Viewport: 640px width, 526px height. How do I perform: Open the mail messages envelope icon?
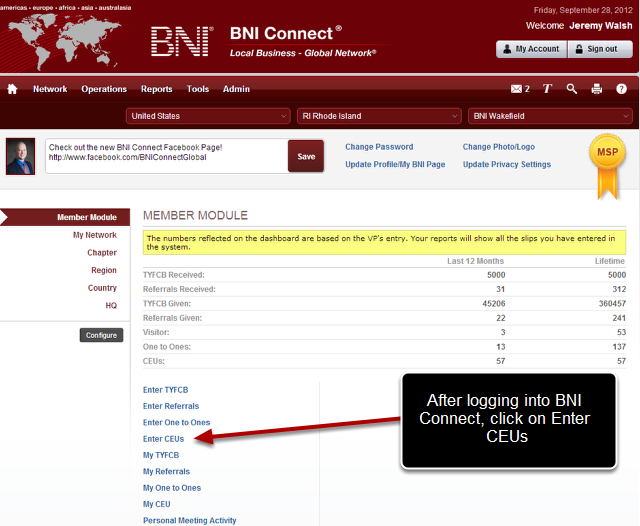(516, 89)
